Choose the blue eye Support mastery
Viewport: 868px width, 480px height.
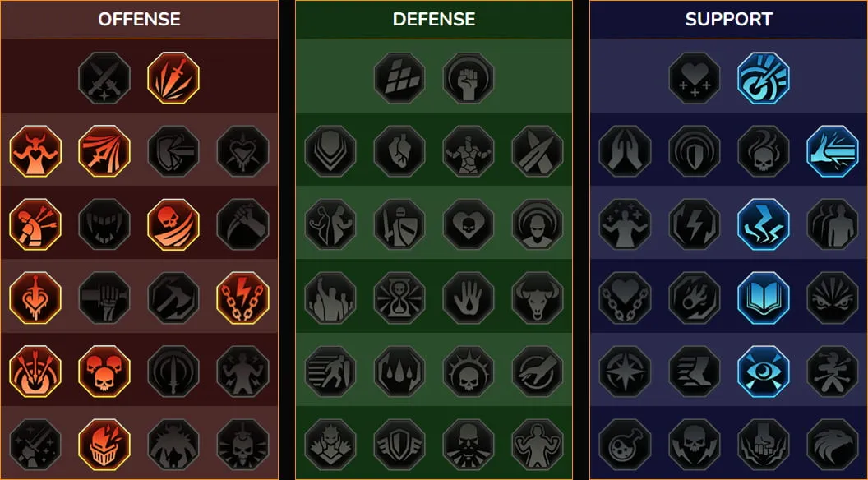pos(764,372)
